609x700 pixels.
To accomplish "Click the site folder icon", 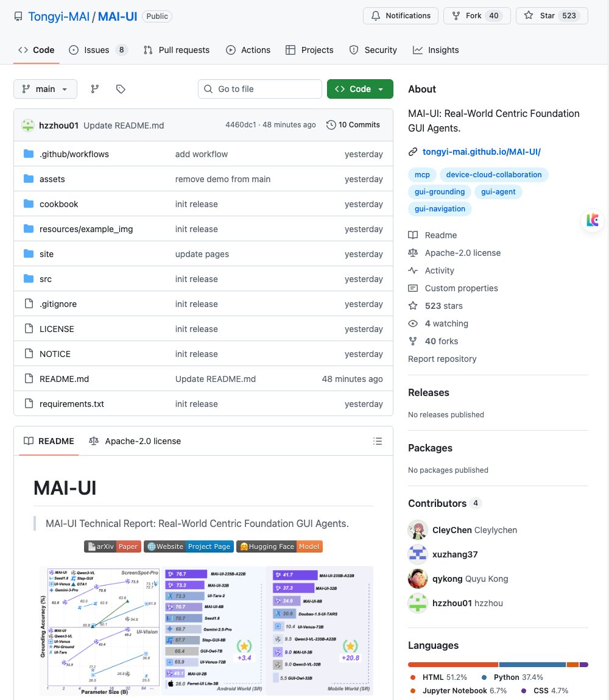I will click(x=29, y=254).
